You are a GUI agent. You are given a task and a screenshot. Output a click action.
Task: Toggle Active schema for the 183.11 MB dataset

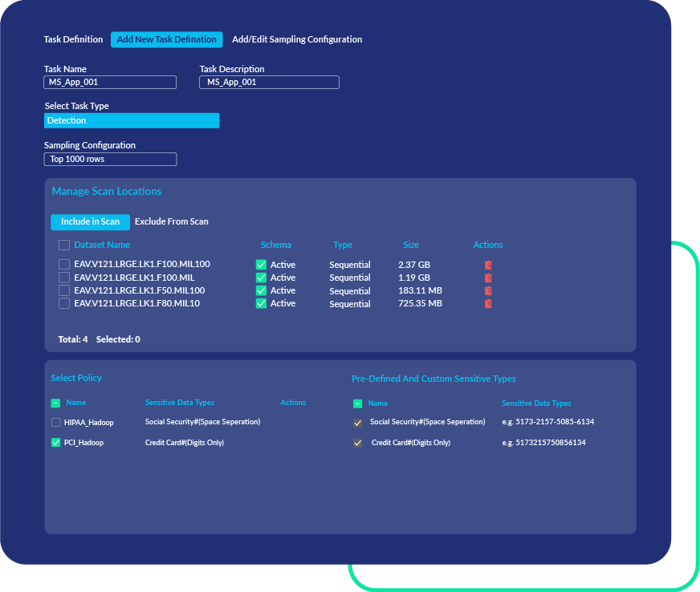(261, 290)
